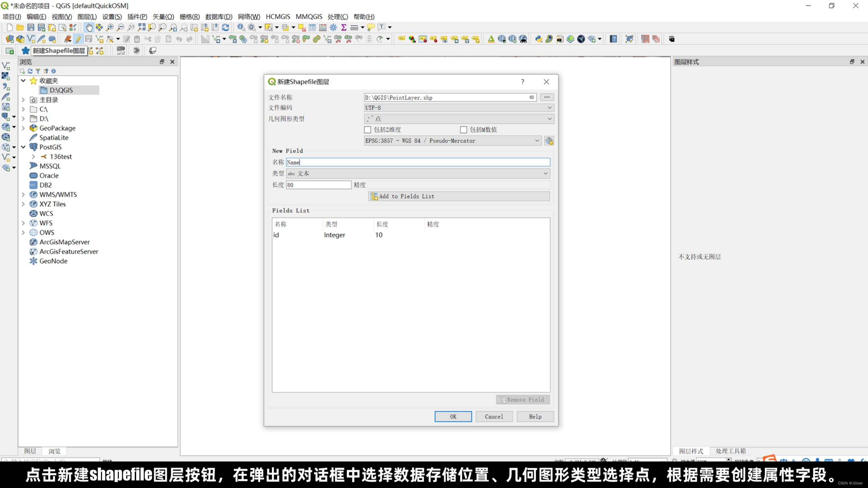868x488 pixels.
Task: Expand the GeoPackage tree node
Action: coord(23,128)
